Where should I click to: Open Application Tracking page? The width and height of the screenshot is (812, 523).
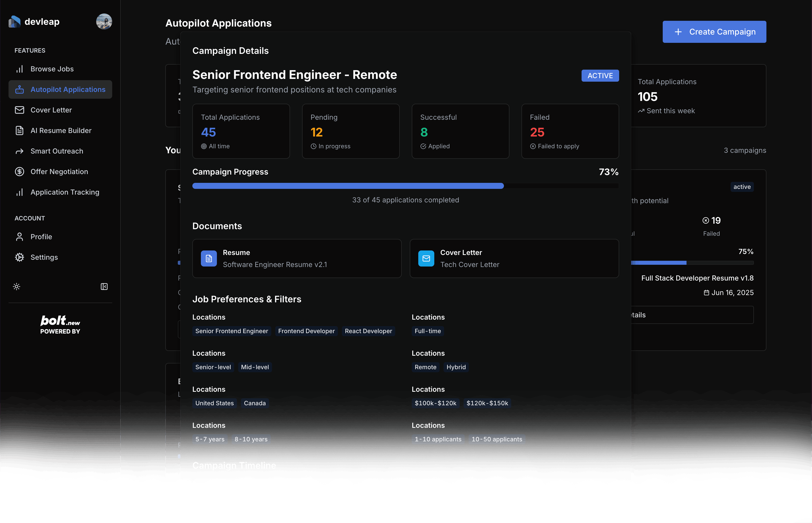click(60, 192)
